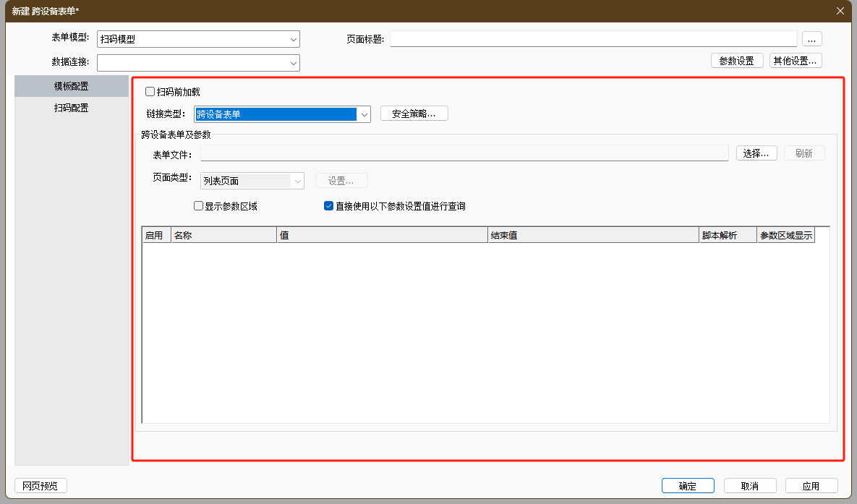This screenshot has width=857, height=504.
Task: Click the 名称 column header
Action: (223, 236)
